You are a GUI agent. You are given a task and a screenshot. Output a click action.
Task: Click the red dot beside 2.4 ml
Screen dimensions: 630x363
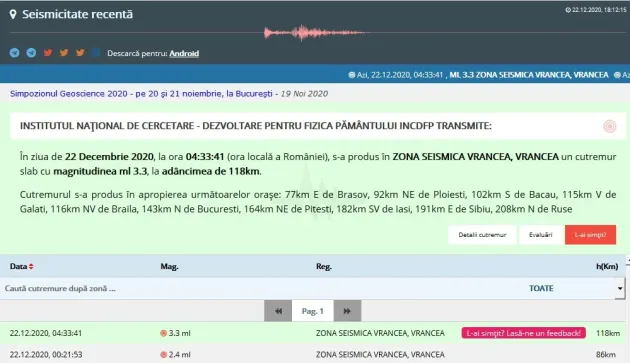click(x=164, y=355)
